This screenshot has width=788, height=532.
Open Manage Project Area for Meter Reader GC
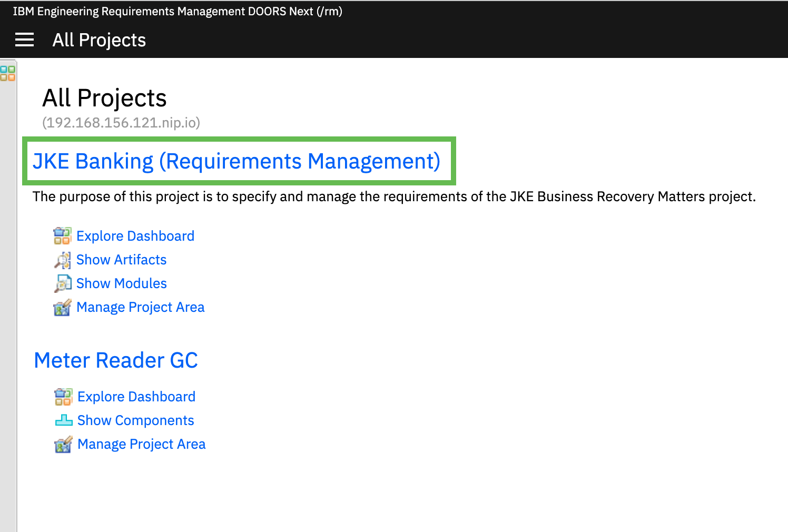coord(142,444)
